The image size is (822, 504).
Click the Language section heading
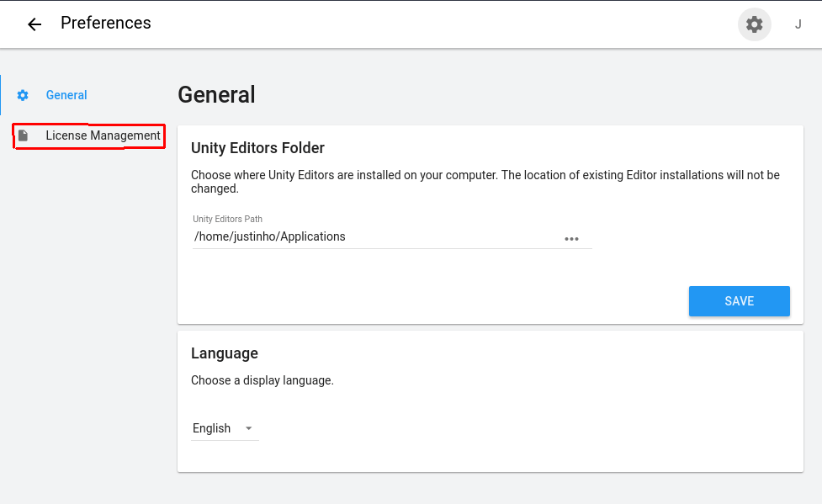tap(225, 353)
